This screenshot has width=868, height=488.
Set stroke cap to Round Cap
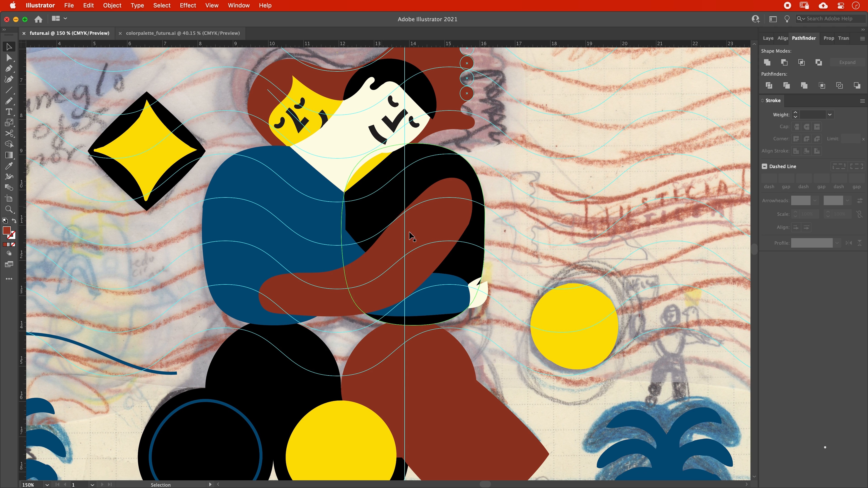[807, 127]
